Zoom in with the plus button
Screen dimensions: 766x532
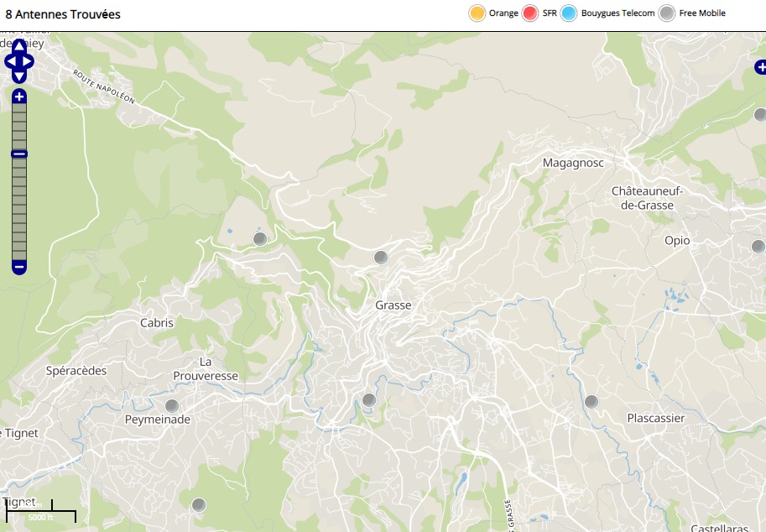pos(18,96)
